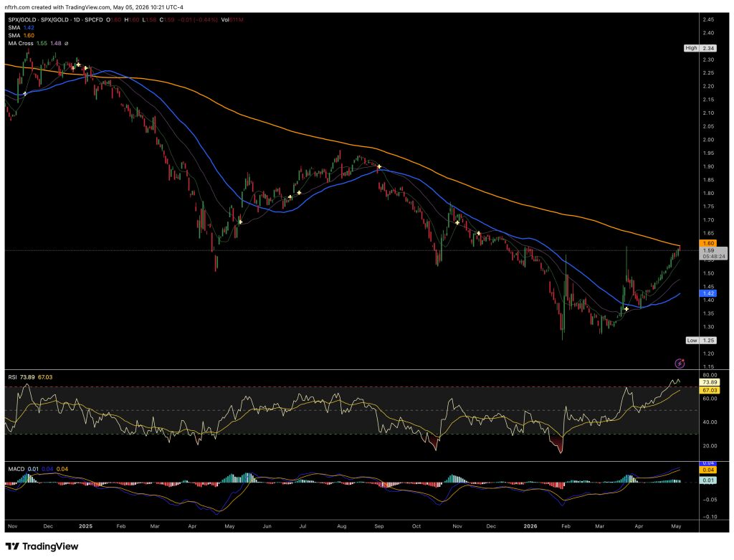Select the orange SMA 1.60 legend
Viewport: 734px width, 560px height.
tap(21, 36)
